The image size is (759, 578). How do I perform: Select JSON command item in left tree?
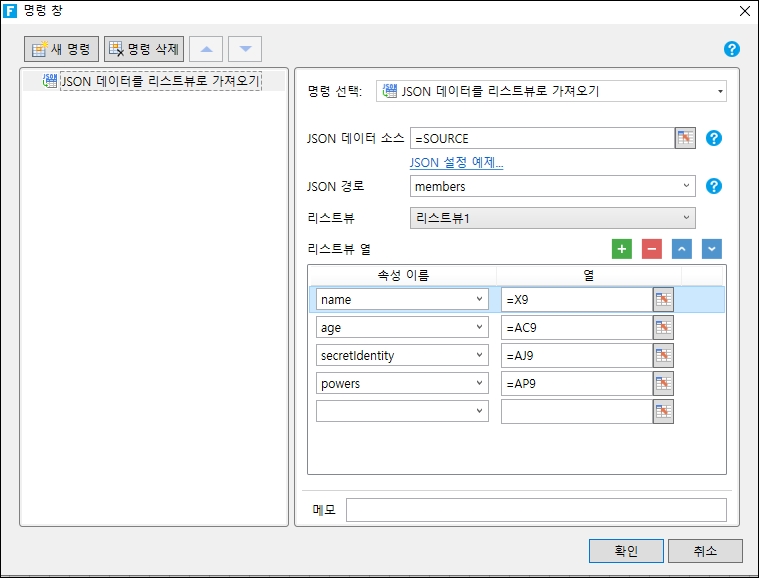click(160, 81)
